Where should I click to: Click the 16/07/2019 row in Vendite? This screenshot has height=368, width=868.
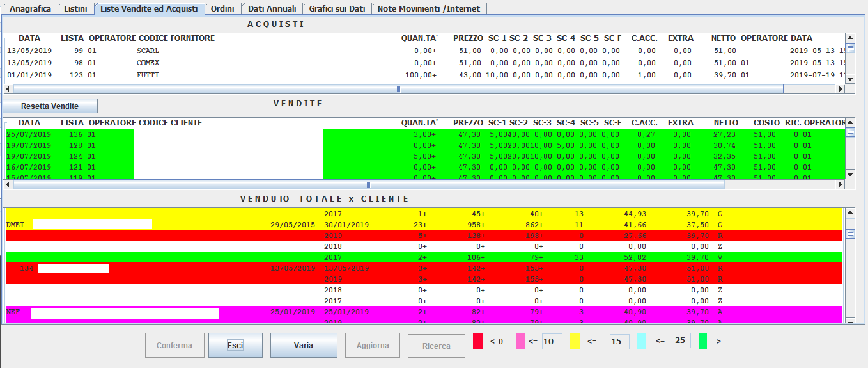click(x=424, y=167)
